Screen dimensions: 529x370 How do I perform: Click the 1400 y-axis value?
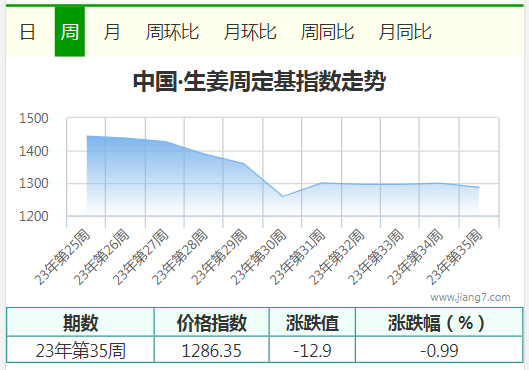tap(34, 151)
